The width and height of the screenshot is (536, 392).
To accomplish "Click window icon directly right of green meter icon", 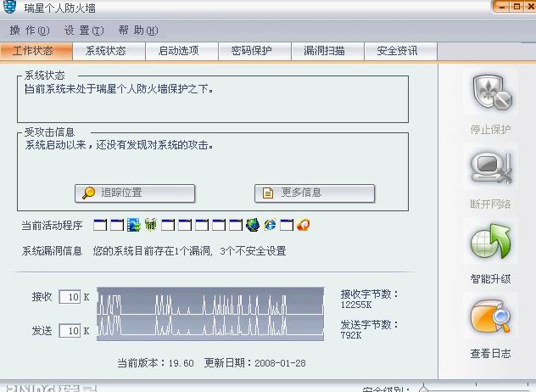I will coord(168,225).
